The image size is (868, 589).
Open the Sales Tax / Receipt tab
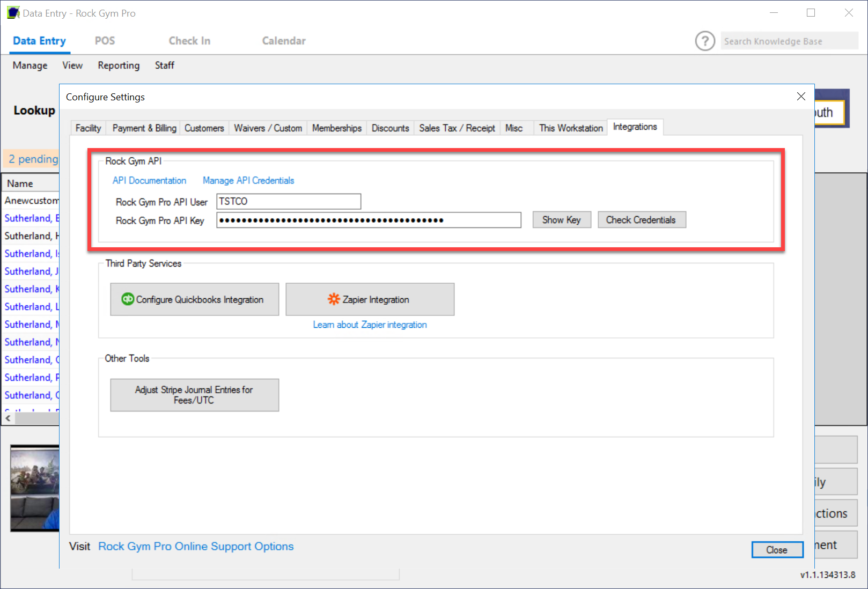coord(457,128)
